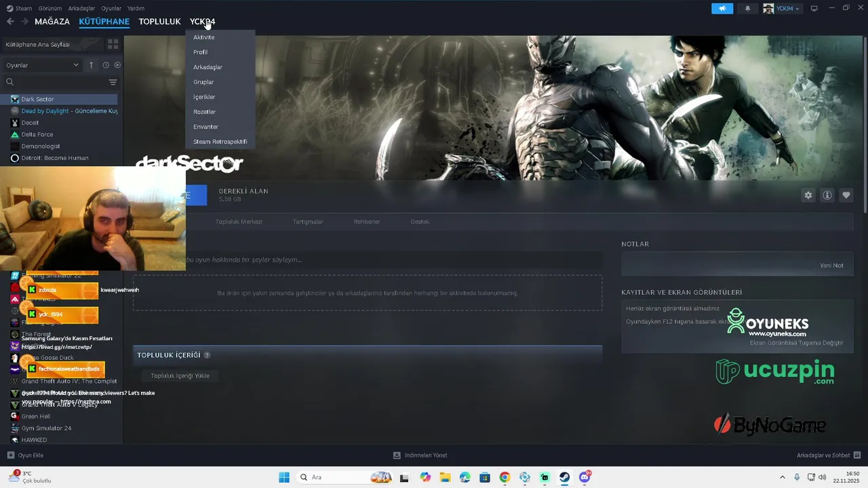
Task: Open the notifications bell
Action: pyautogui.click(x=748, y=8)
